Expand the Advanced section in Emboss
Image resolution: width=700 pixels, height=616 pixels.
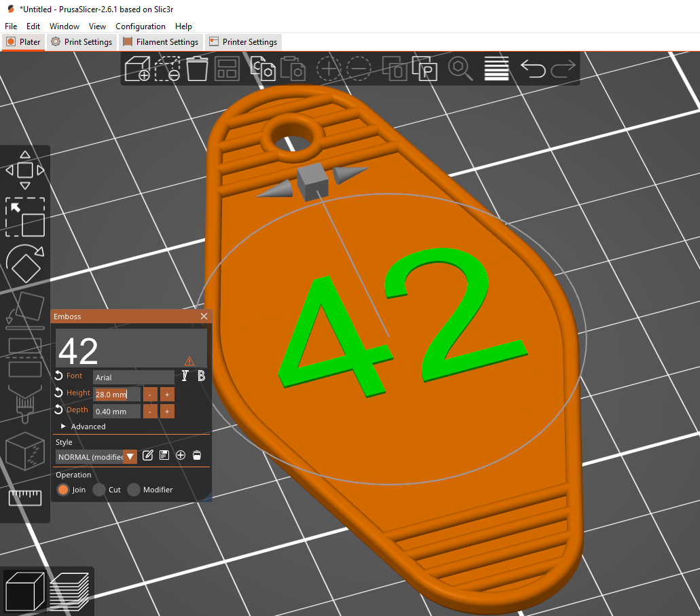tap(84, 427)
